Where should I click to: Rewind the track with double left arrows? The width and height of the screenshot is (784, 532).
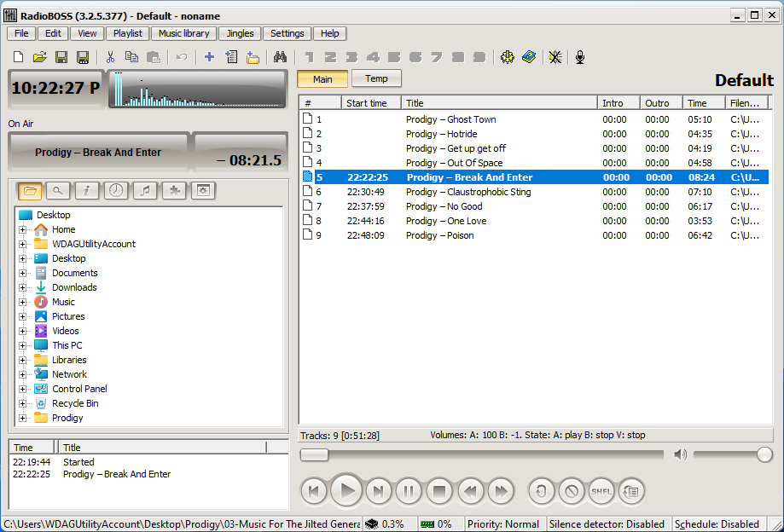[471, 492]
